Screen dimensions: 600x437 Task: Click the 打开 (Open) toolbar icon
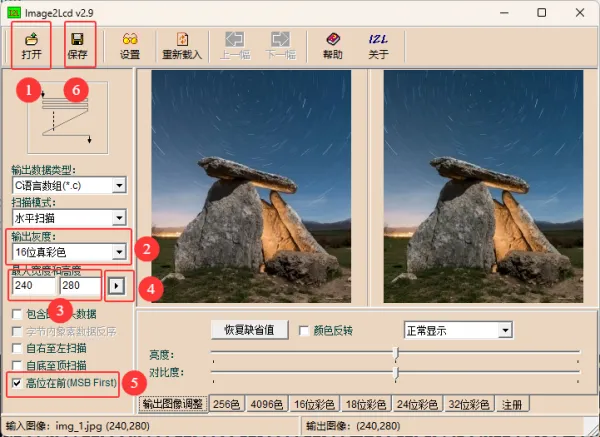point(32,45)
